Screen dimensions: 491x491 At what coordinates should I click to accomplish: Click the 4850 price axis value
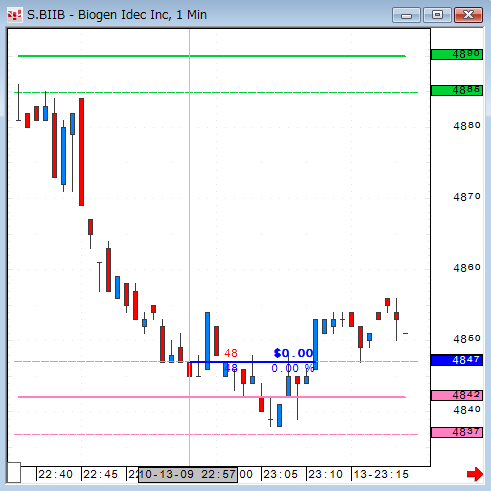[467, 339]
